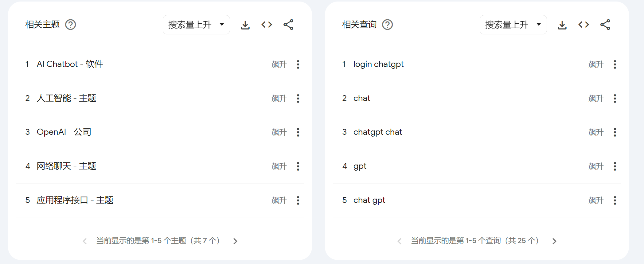Open the OpenAI - 公司 topic
The image size is (644, 264).
point(64,132)
